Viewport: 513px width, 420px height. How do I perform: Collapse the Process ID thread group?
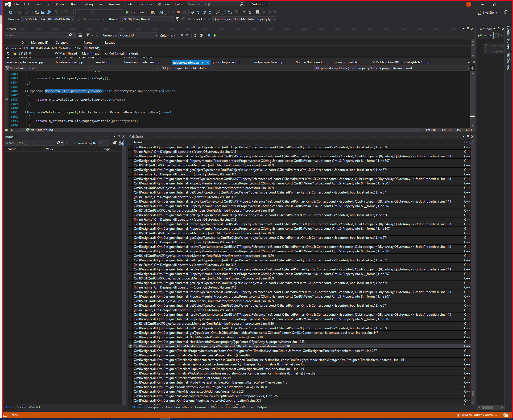point(7,48)
